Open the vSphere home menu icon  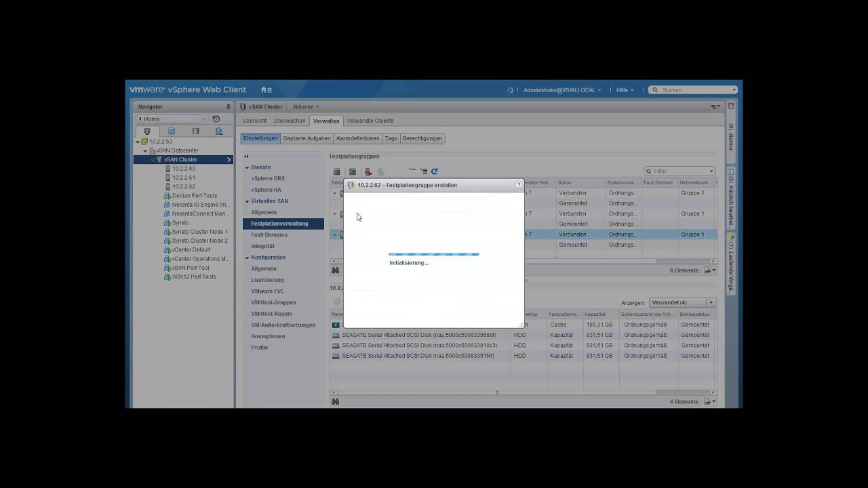coord(267,89)
